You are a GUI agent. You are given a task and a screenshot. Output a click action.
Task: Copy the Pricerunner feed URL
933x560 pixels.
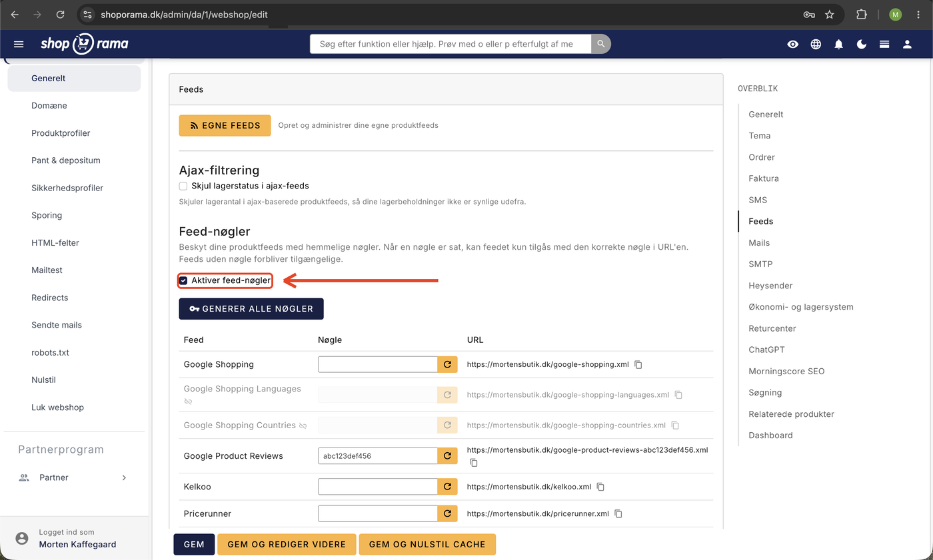point(618,513)
